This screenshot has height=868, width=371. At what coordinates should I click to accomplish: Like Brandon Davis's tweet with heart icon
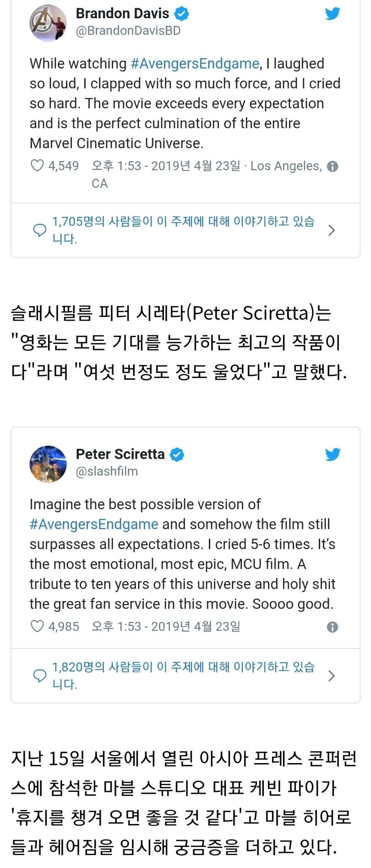37,165
